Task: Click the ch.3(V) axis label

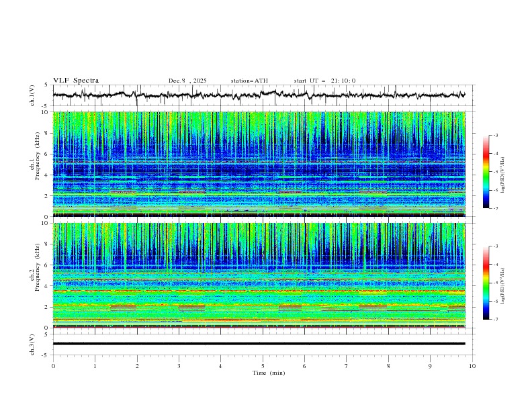Action: coord(32,345)
